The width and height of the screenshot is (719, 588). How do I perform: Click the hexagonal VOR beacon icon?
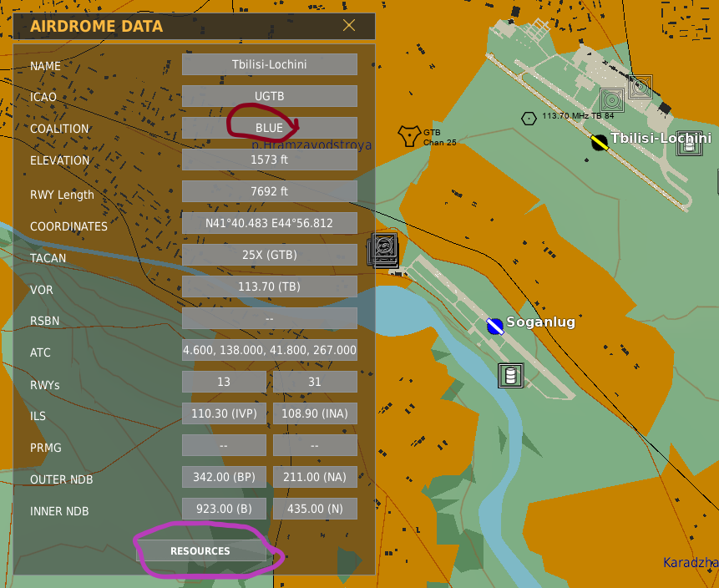tap(529, 119)
